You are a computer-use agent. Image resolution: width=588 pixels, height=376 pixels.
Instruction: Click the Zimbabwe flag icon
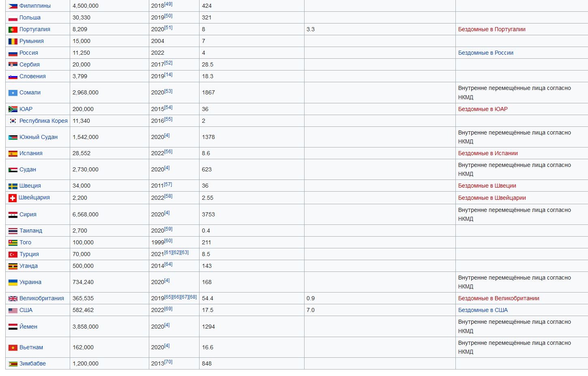(13, 364)
